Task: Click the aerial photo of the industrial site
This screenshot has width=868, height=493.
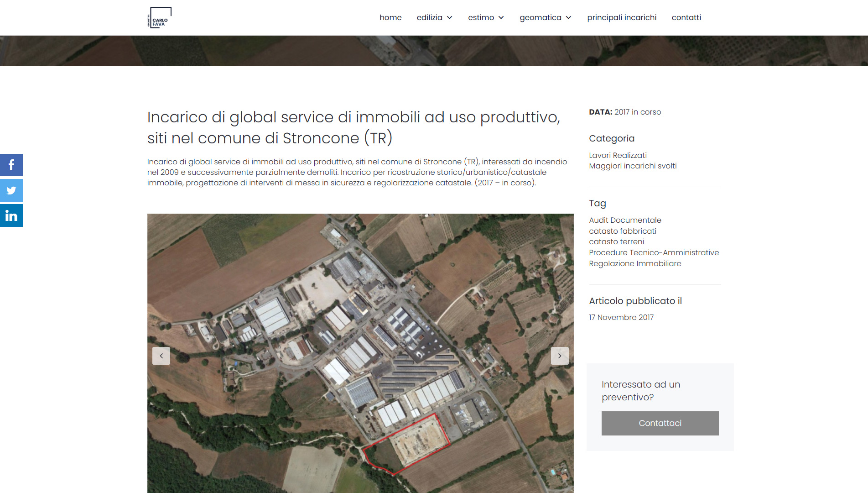Action: click(x=360, y=297)
